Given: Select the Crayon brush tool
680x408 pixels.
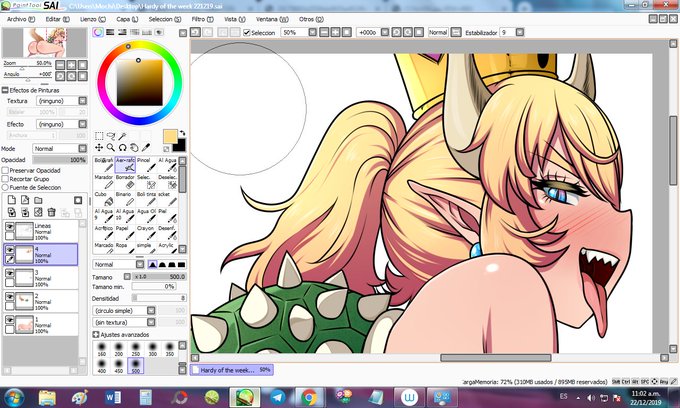Looking at the screenshot, I should [146, 232].
